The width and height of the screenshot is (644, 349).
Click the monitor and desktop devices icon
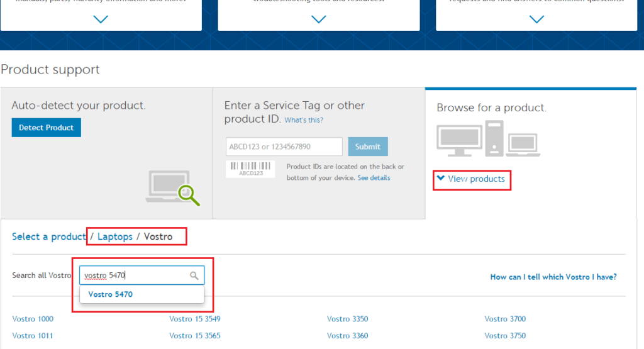pos(487,139)
